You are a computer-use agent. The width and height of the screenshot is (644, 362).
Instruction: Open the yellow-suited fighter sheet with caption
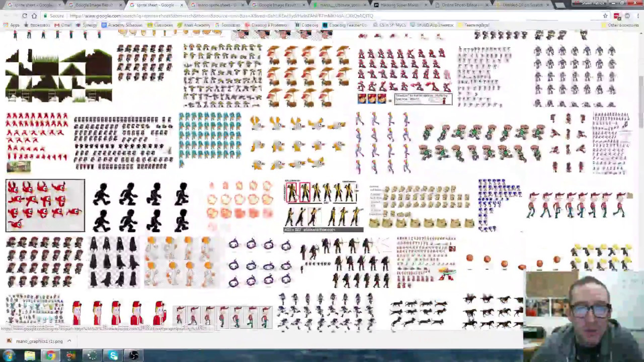click(323, 206)
